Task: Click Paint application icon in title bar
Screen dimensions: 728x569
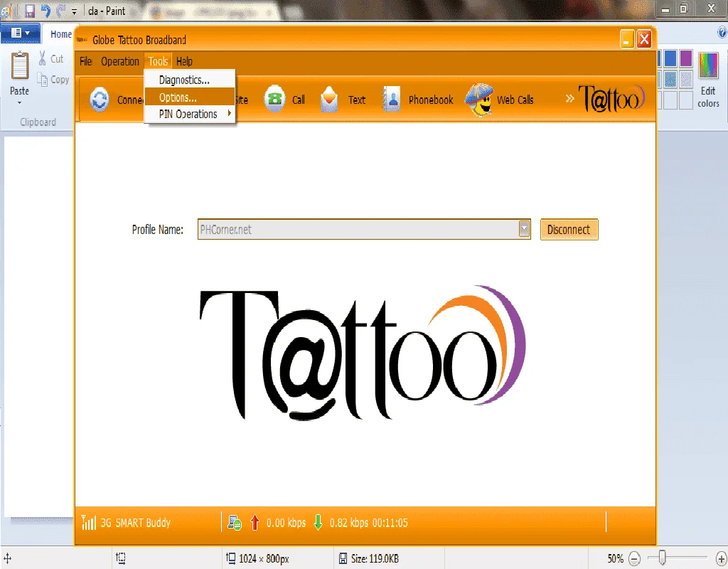Action: click(6, 10)
